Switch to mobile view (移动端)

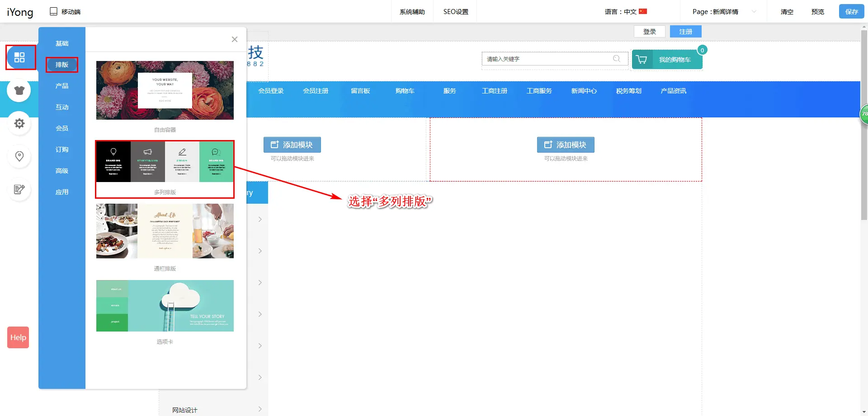[65, 12]
